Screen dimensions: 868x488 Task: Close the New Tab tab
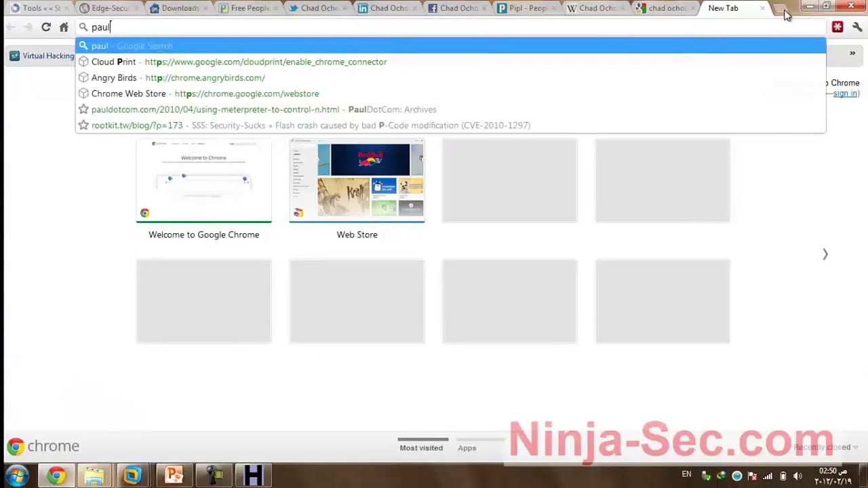762,8
